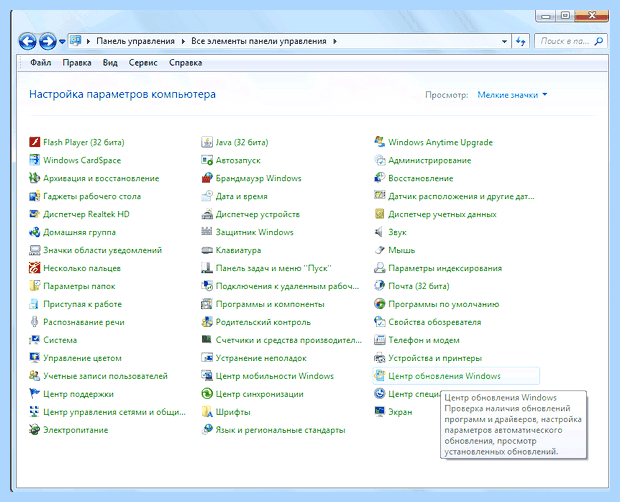Open the Правка menu
620x502 pixels.
coord(77,63)
